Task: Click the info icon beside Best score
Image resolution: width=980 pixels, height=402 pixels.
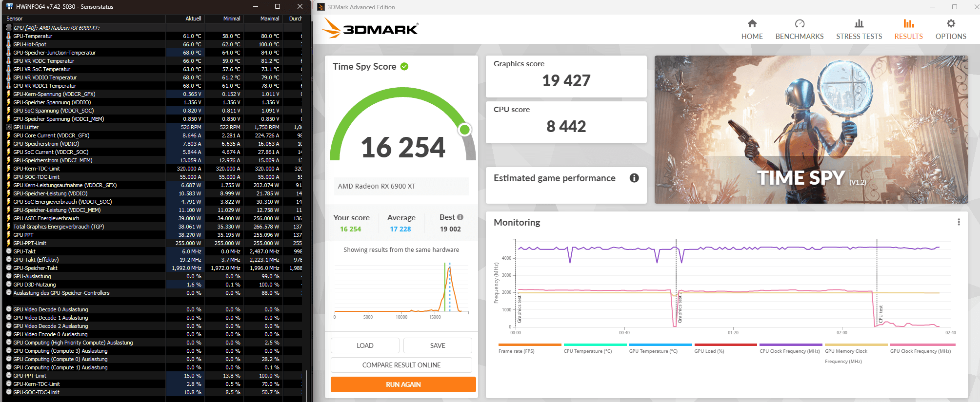Action: pos(460,217)
